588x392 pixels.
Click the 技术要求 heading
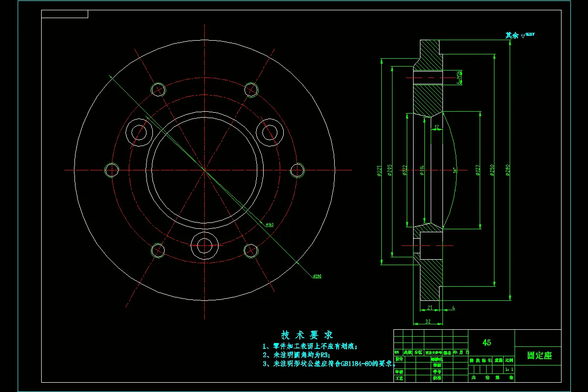[307, 335]
